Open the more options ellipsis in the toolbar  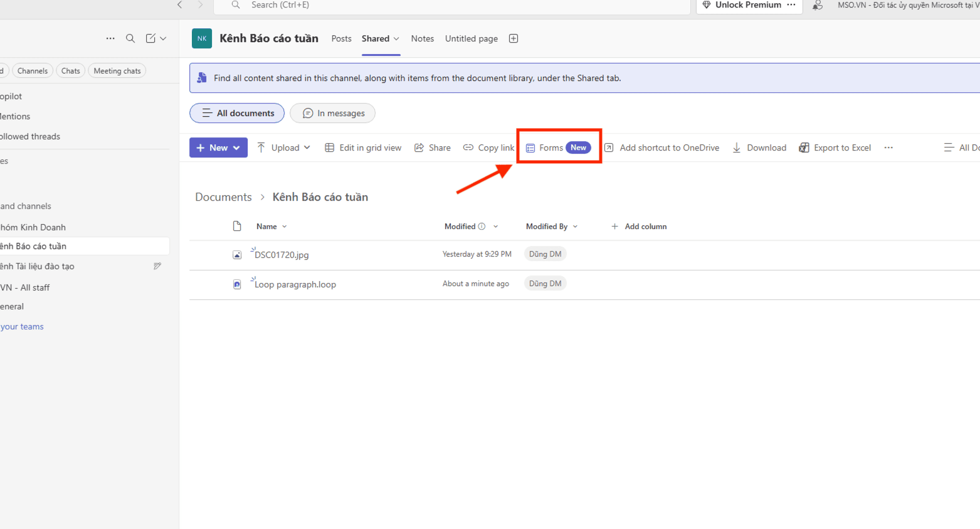coord(888,147)
